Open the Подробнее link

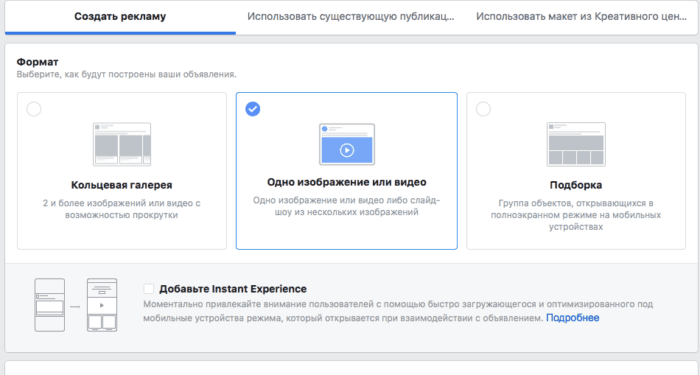pyautogui.click(x=572, y=318)
